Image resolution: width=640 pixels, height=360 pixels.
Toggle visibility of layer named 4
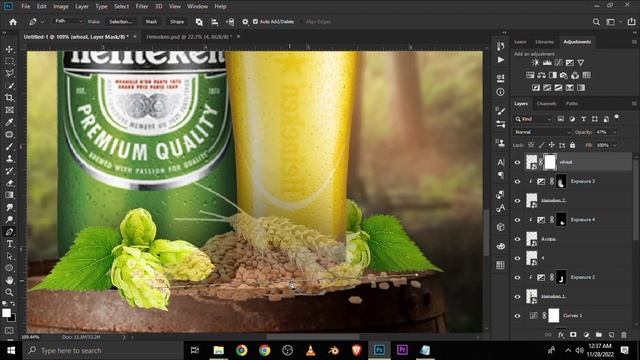(518, 258)
